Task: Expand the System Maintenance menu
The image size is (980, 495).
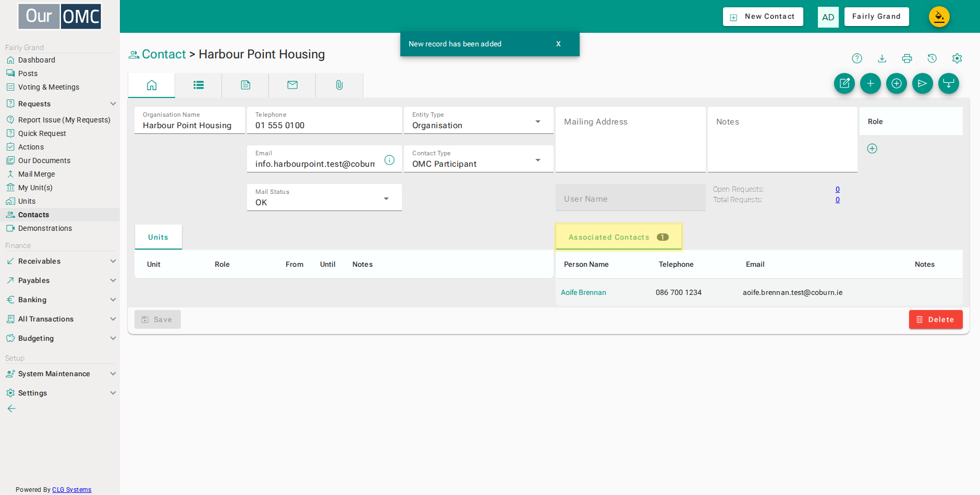Action: 60,374
